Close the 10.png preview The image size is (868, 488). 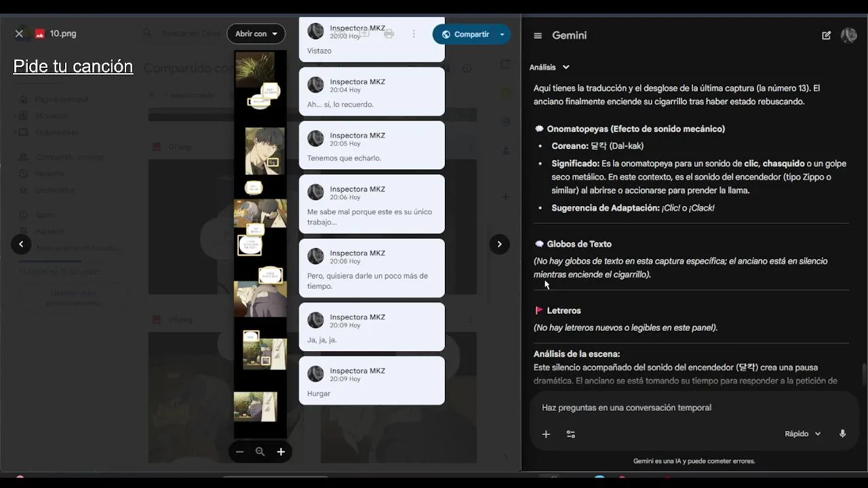pos(19,34)
